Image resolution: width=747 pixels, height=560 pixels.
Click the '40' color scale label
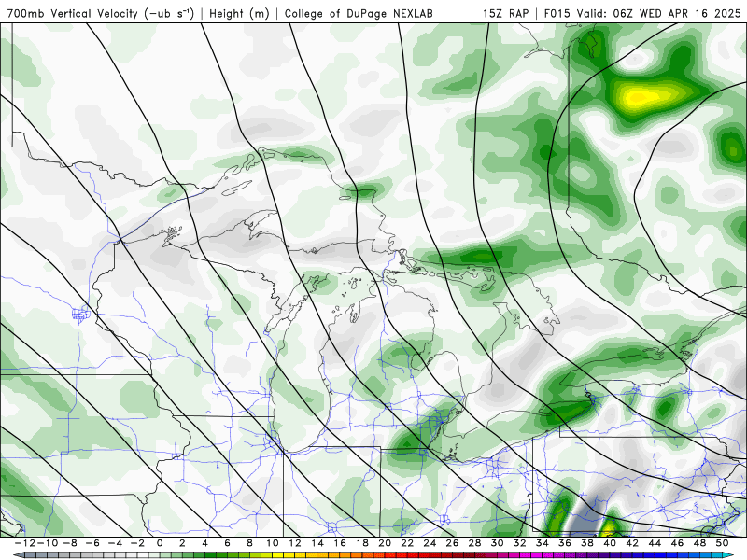pyautogui.click(x=610, y=543)
